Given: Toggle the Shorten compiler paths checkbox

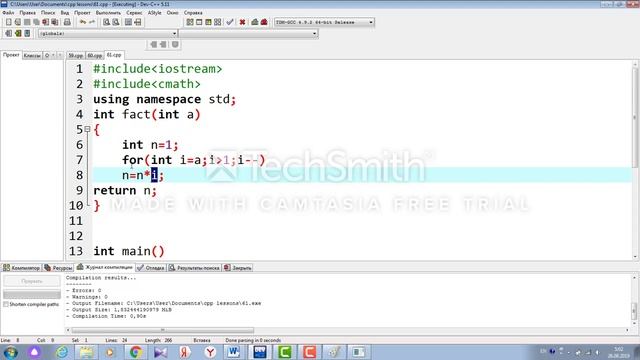Looking at the screenshot, I should pos(6,304).
